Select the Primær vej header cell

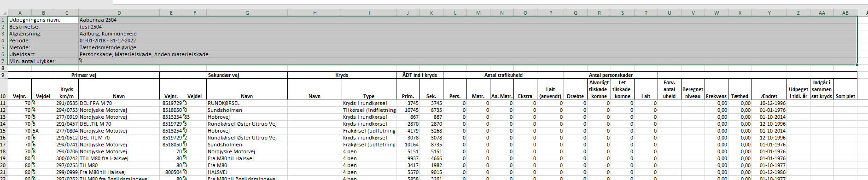pyautogui.click(x=84, y=75)
